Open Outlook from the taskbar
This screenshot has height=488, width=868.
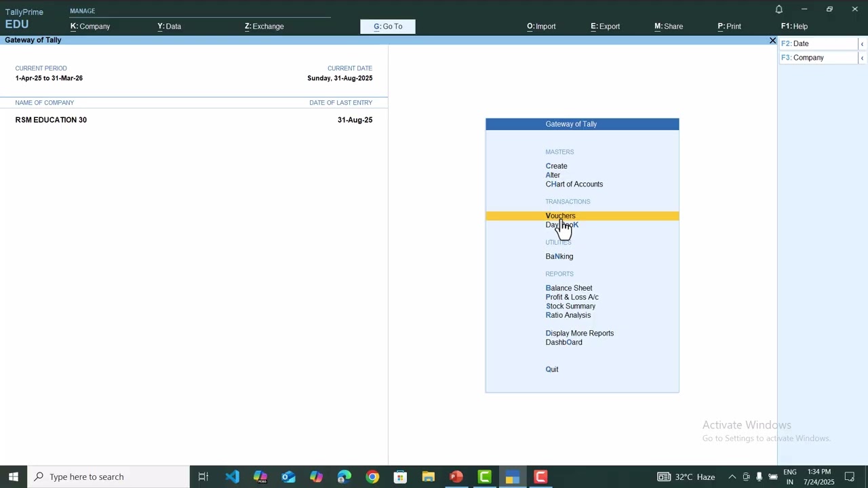coord(288,477)
